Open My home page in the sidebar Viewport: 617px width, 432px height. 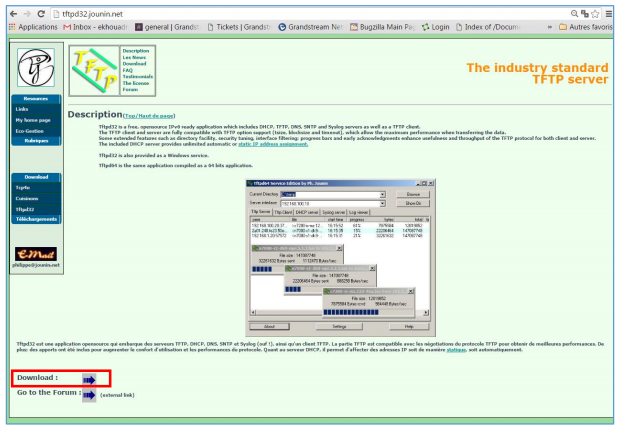[36, 120]
